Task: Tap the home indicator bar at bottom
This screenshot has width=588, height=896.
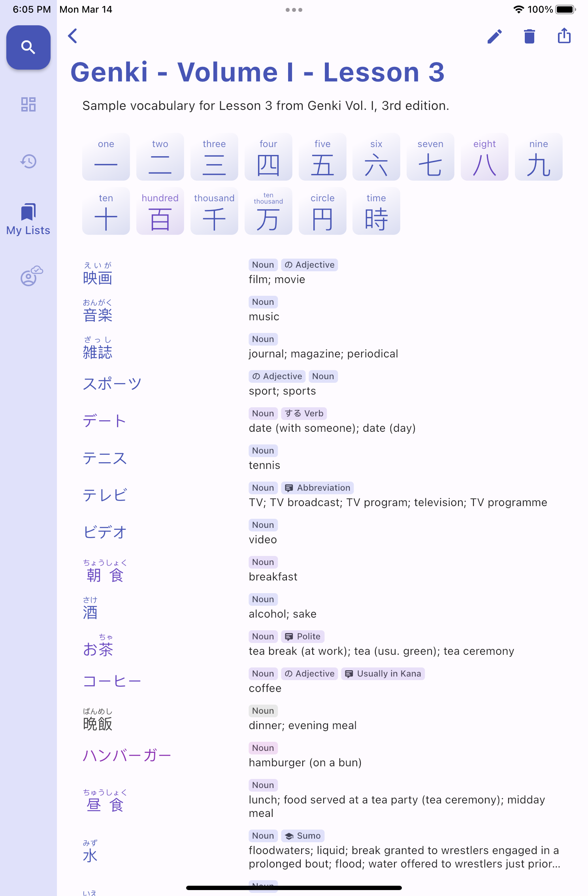Action: tap(294, 888)
